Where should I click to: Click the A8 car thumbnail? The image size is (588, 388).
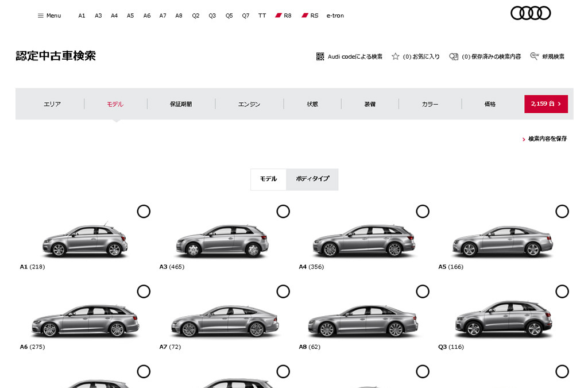[363, 321]
